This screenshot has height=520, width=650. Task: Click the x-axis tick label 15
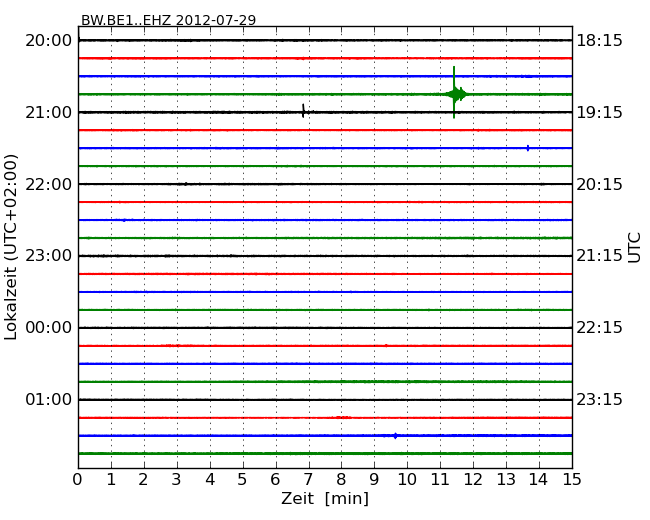tap(572, 479)
